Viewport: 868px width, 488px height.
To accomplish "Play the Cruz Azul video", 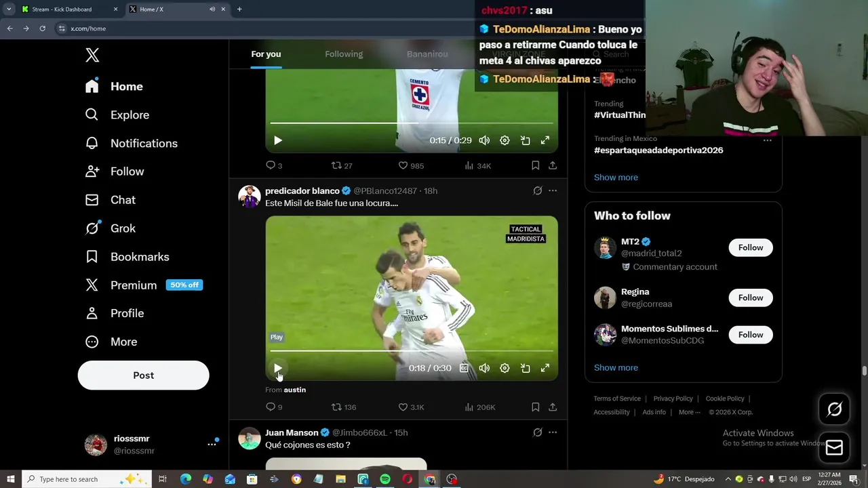I will pyautogui.click(x=277, y=140).
